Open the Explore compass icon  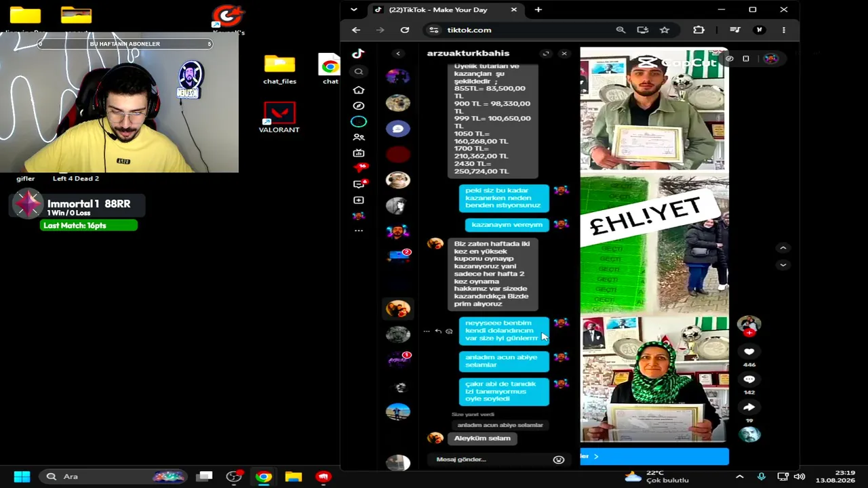[359, 106]
